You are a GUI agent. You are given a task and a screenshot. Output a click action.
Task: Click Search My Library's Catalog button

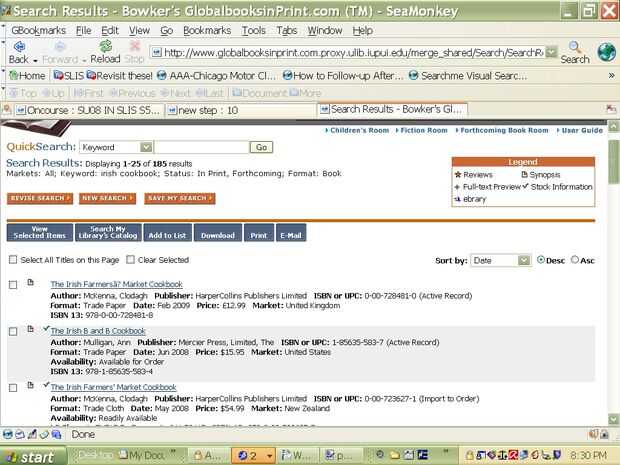pos(108,232)
